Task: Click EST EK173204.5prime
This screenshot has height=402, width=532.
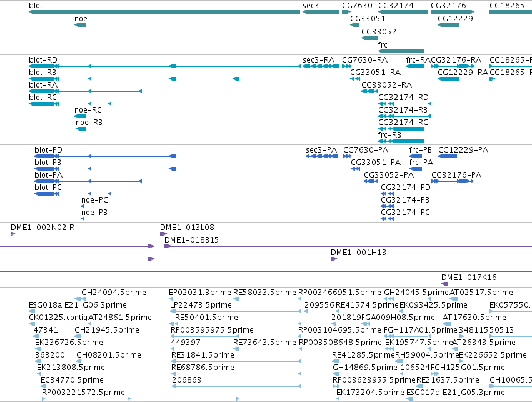Action: (x=370, y=393)
